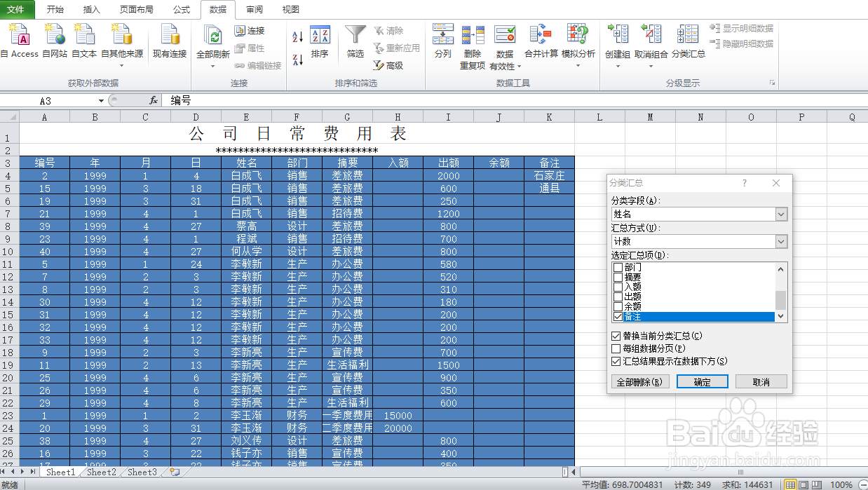The width and height of the screenshot is (868, 490).
Task: Select the Sheet3 tab
Action: click(x=142, y=472)
